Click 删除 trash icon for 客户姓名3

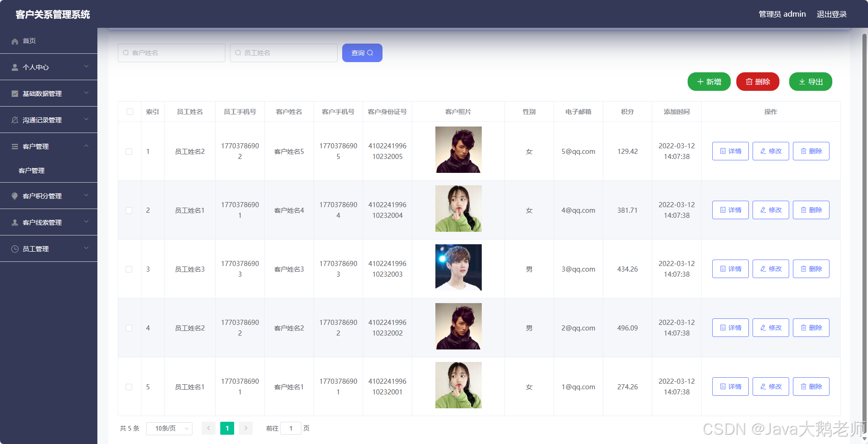click(x=804, y=269)
